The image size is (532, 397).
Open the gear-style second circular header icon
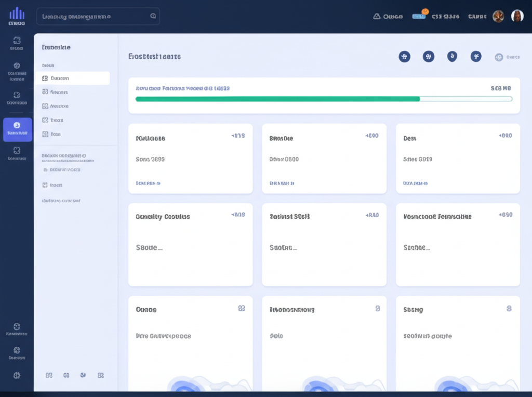(x=428, y=57)
